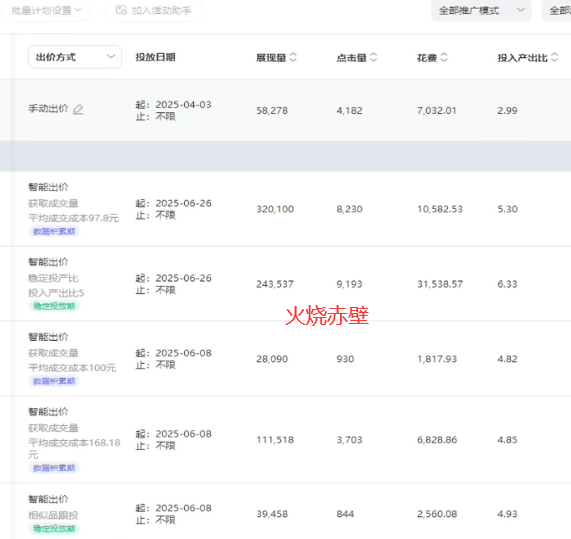
Task: Click impressions value 28,090
Action: (x=272, y=359)
